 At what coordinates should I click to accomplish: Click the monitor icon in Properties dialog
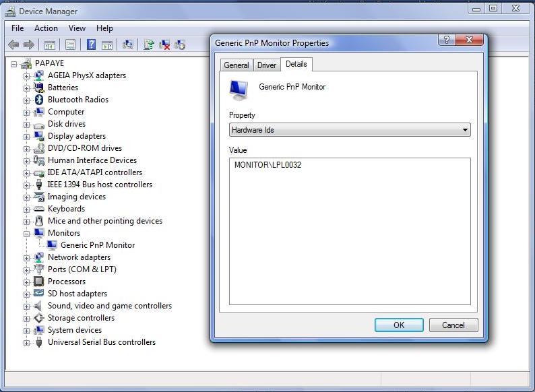239,90
